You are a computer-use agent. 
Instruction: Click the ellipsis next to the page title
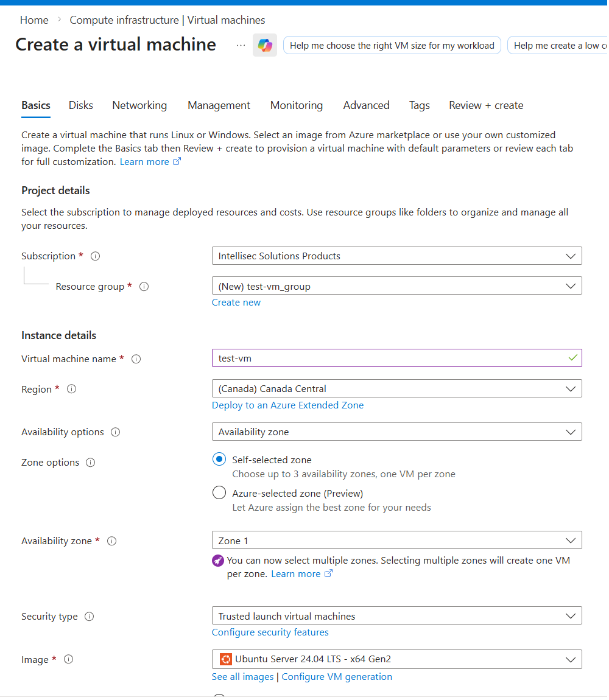[240, 45]
